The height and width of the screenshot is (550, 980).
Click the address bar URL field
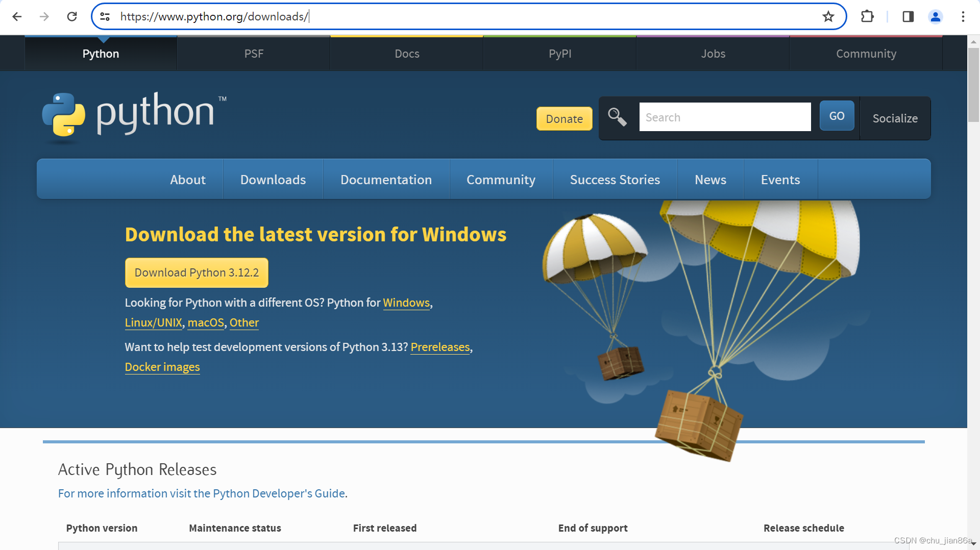[x=469, y=16]
